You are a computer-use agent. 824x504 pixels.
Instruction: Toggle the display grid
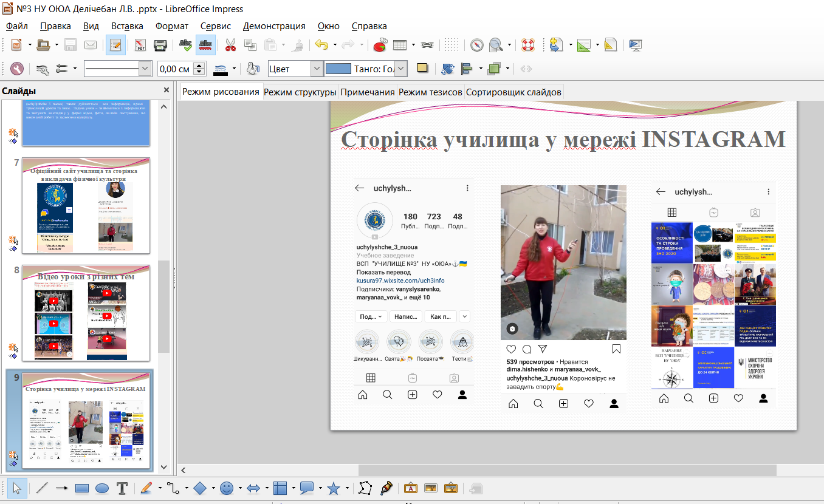[x=451, y=45]
